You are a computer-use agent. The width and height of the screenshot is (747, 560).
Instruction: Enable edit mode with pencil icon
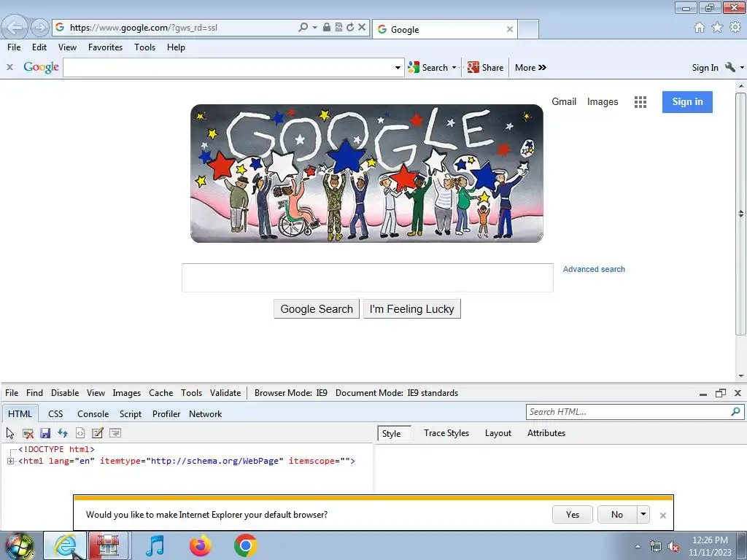click(x=97, y=433)
